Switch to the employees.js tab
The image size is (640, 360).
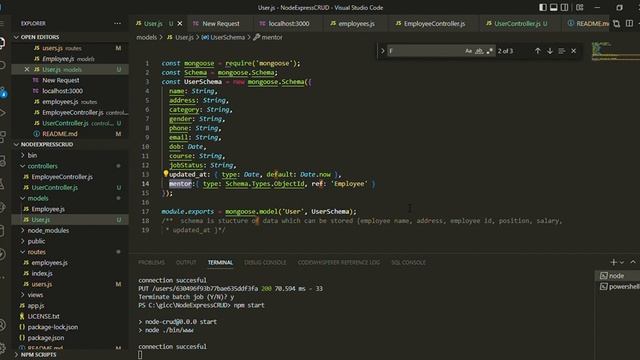click(x=356, y=24)
